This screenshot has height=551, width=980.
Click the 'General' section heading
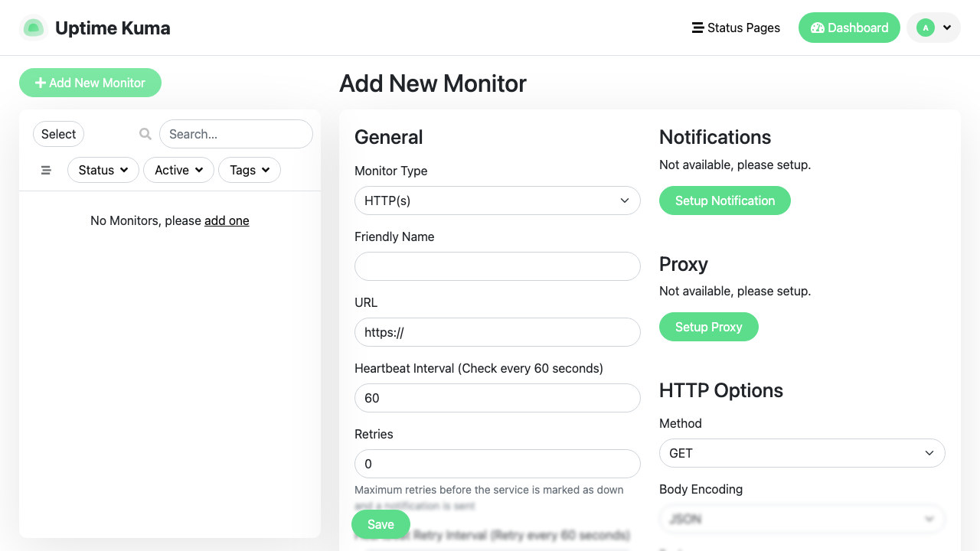click(x=389, y=137)
